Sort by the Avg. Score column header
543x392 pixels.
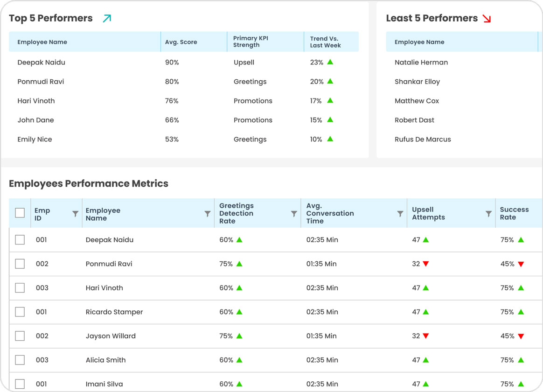tap(181, 42)
